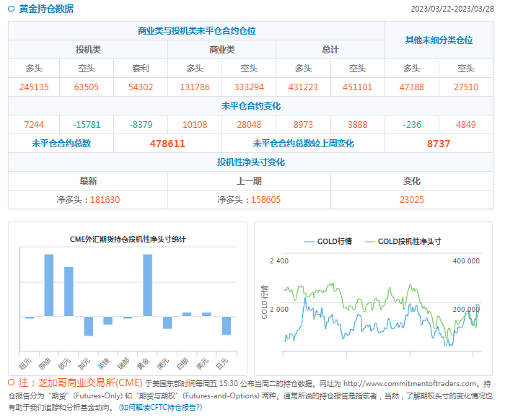
Task: Click the 日元 negative bar in the chart
Action: pyautogui.click(x=227, y=325)
